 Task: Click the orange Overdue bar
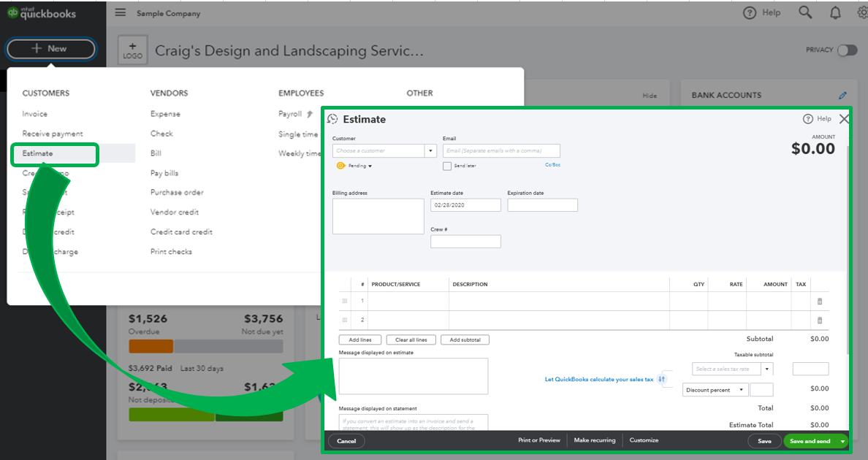pyautogui.click(x=151, y=346)
